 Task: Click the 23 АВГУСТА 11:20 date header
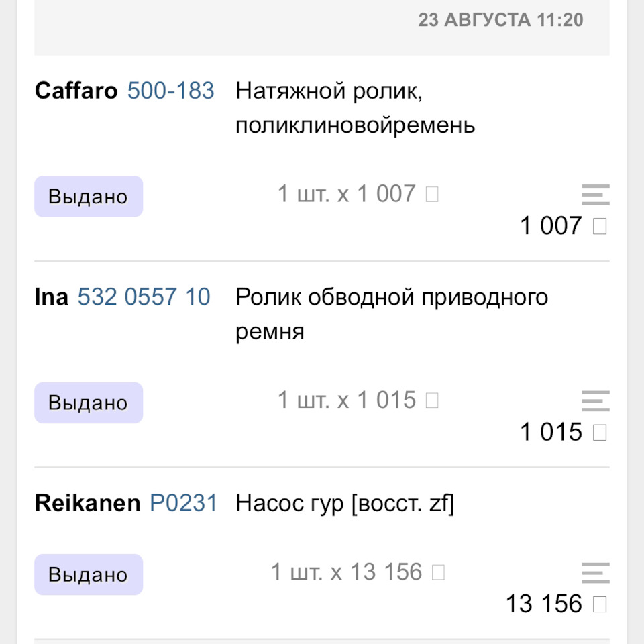tap(500, 19)
